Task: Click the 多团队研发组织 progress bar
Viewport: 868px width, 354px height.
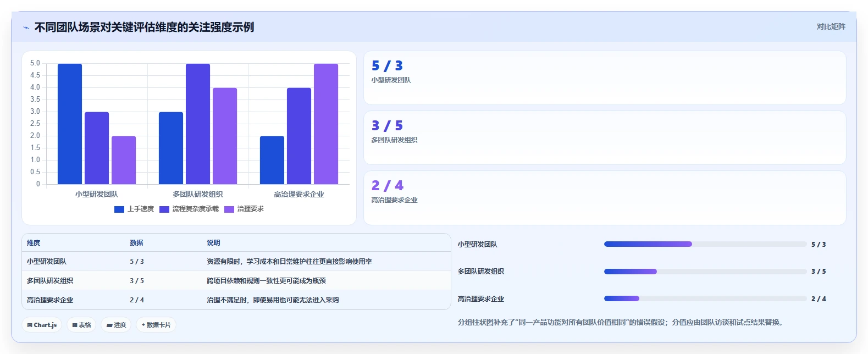Action: (x=705, y=272)
